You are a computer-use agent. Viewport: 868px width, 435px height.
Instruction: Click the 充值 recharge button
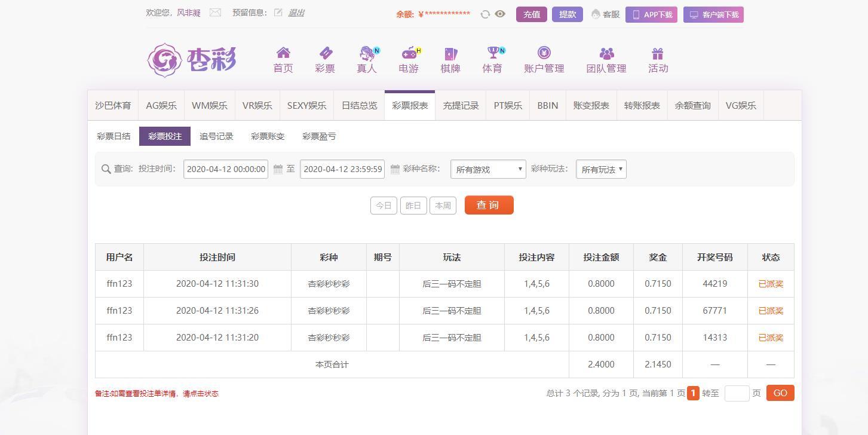point(531,14)
